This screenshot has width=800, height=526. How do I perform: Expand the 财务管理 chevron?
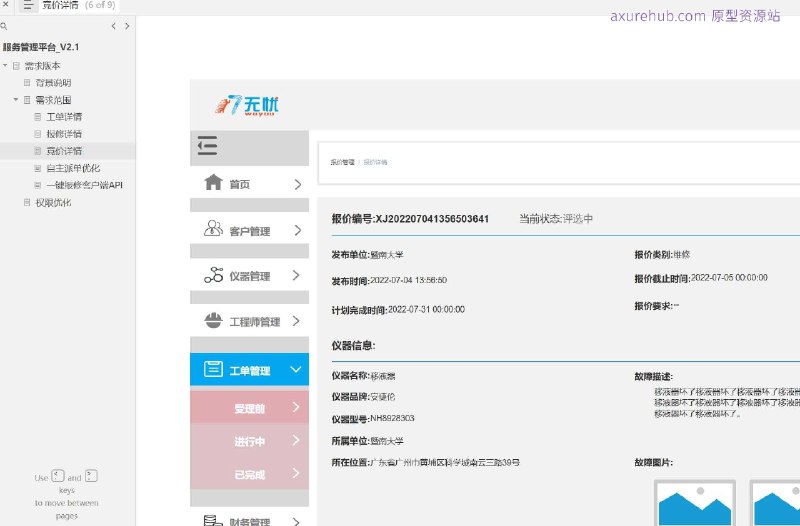(x=296, y=521)
